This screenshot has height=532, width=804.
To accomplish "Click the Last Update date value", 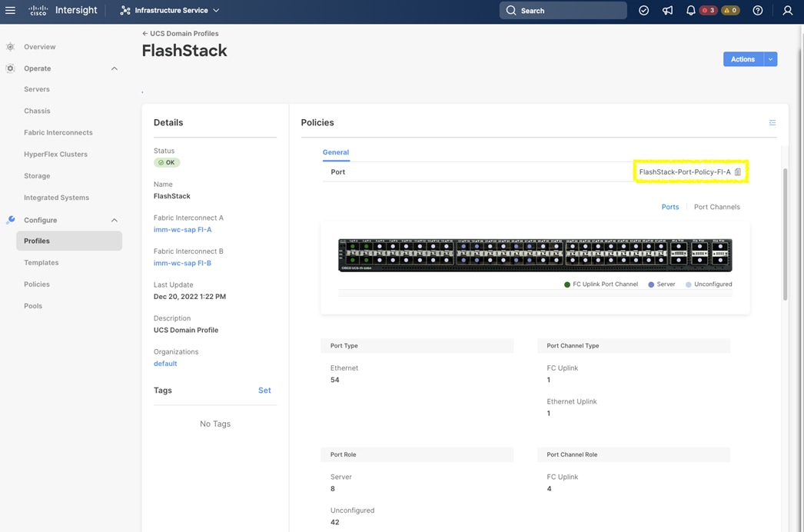I will click(x=190, y=297).
